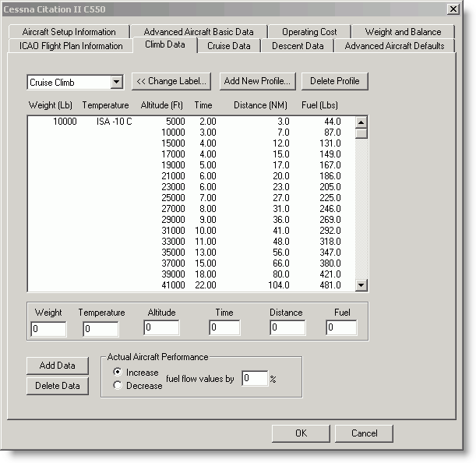Click the 56.0 distance value
The width and height of the screenshot is (476, 463).
(281, 253)
